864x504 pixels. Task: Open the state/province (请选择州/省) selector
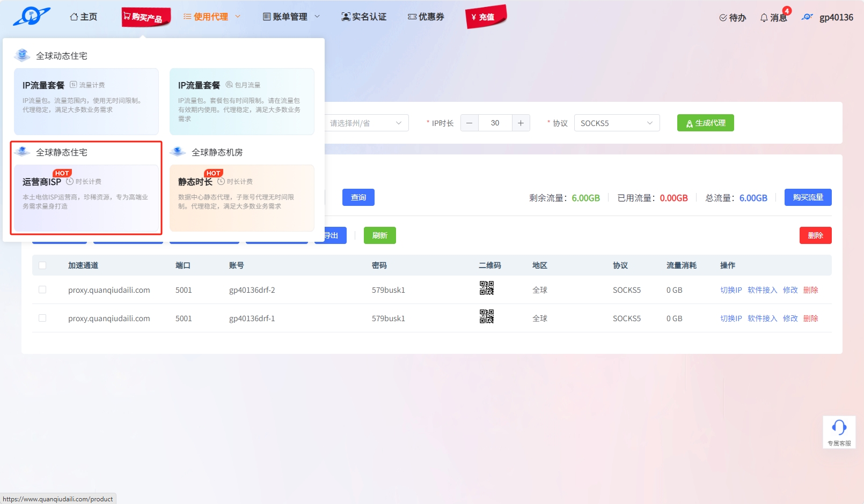(366, 123)
